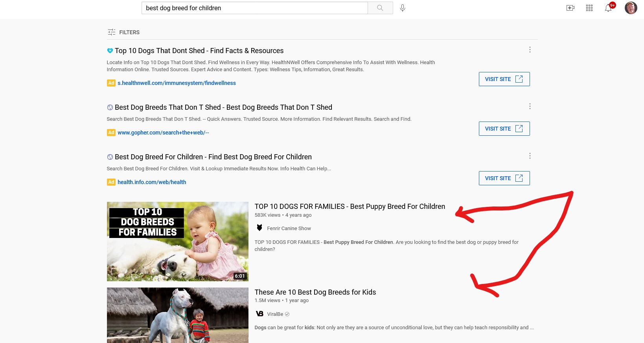Open the YouTube apps grid
The image size is (644, 343).
point(589,8)
